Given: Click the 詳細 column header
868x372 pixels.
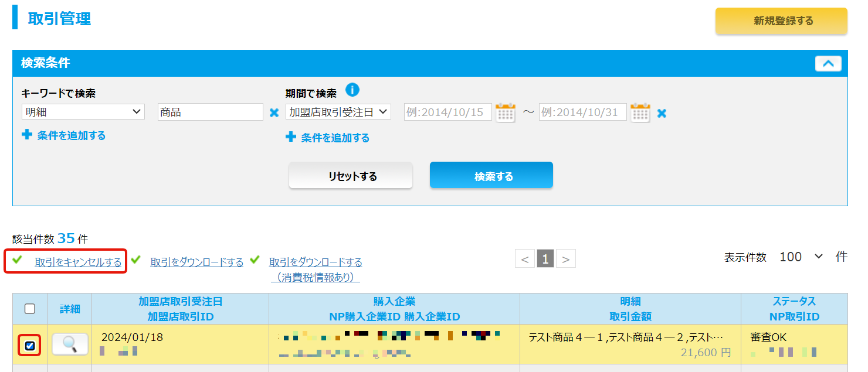Looking at the screenshot, I should pyautogui.click(x=70, y=309).
